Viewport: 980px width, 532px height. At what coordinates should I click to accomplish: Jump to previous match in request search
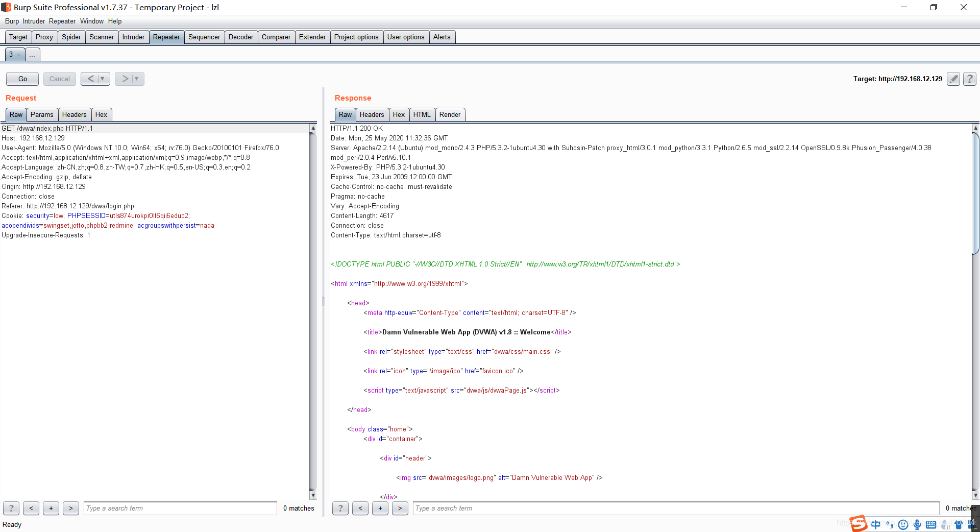pos(31,508)
